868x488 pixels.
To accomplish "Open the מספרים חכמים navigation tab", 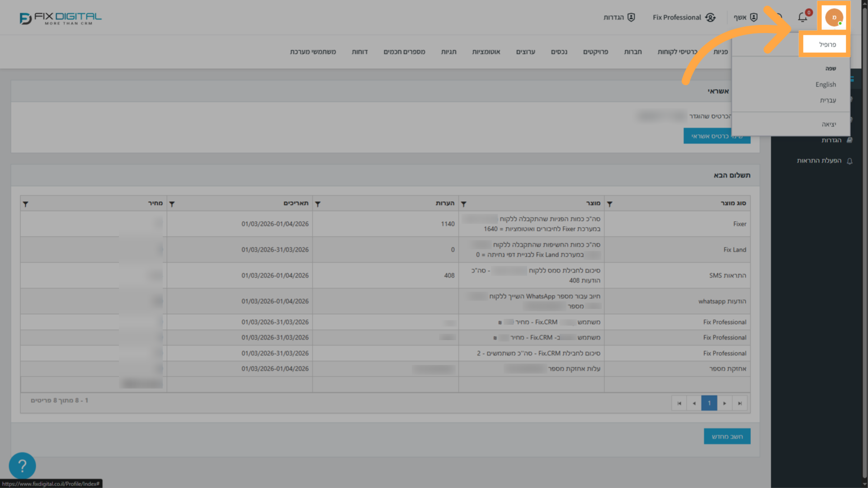I will [x=405, y=52].
